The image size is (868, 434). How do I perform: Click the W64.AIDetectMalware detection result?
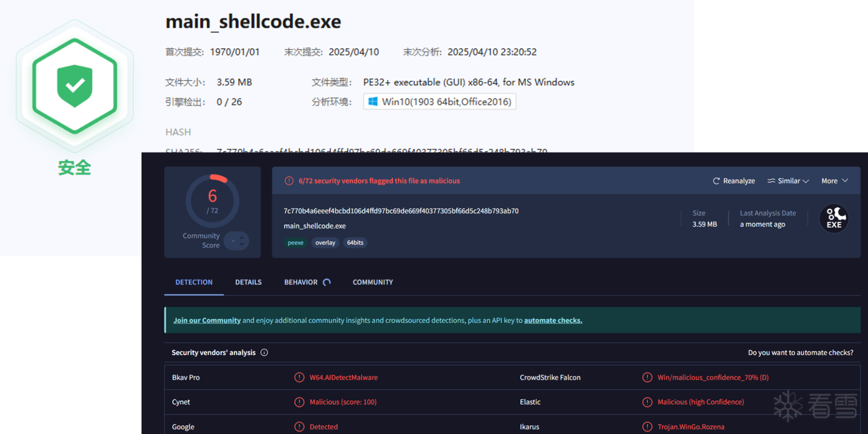(x=344, y=377)
